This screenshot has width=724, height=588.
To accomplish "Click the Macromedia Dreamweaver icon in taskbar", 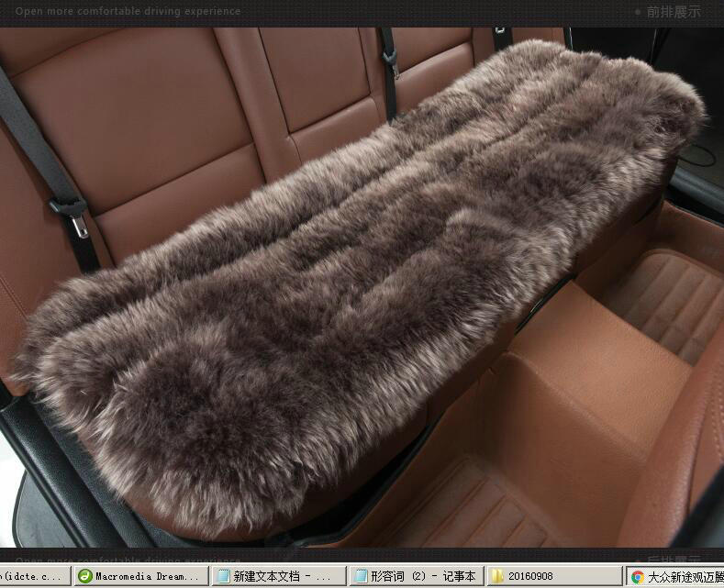I will 84,577.
